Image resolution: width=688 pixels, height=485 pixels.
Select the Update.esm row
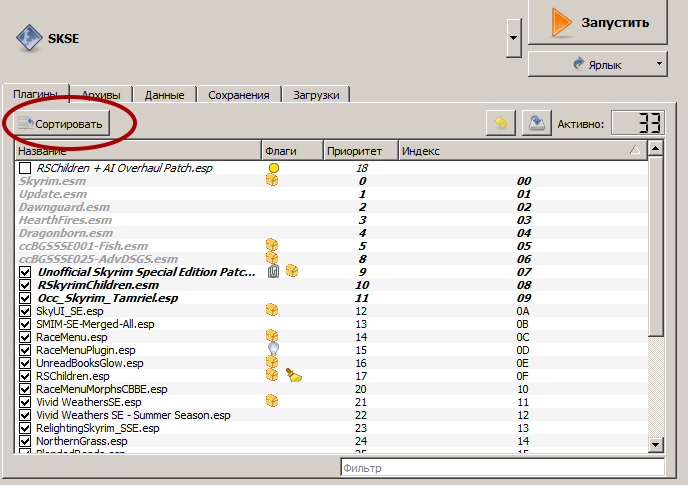point(331,194)
